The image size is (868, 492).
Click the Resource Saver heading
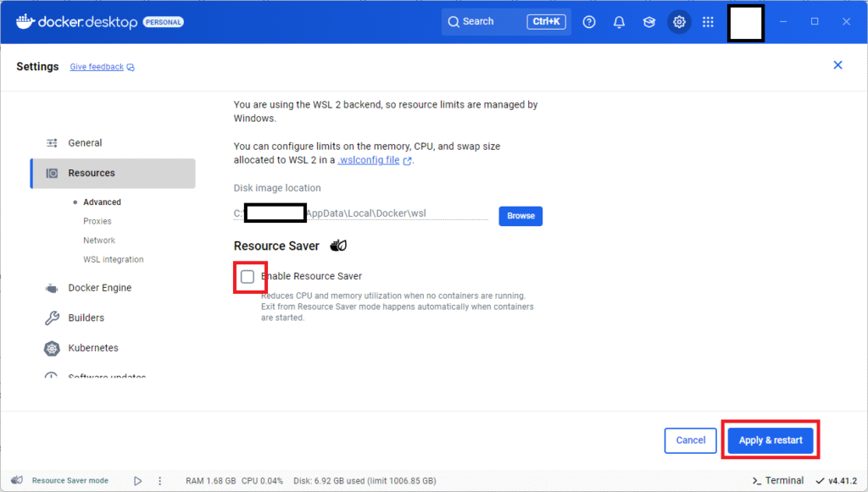(276, 246)
